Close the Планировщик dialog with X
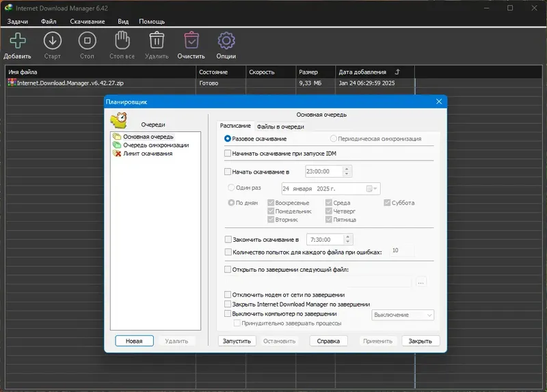 point(439,101)
